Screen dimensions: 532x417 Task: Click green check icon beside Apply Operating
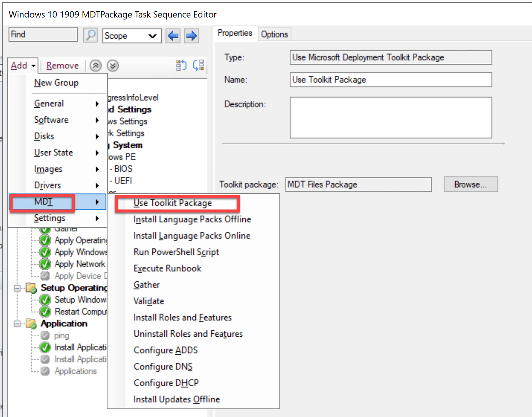(x=45, y=240)
